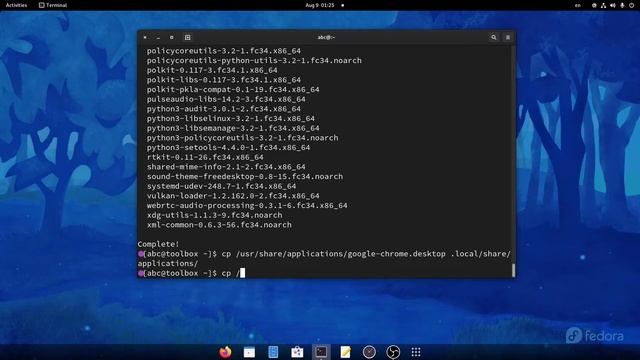
Task: Show all applications grid
Action: point(416,352)
